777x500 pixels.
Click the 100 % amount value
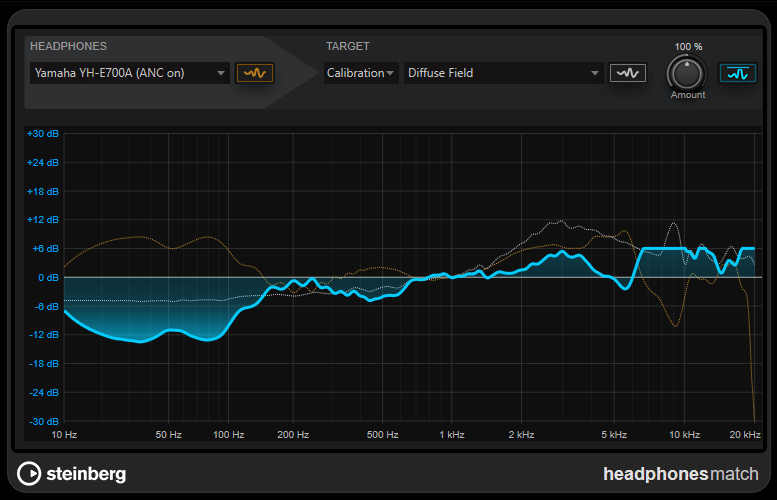click(x=688, y=47)
